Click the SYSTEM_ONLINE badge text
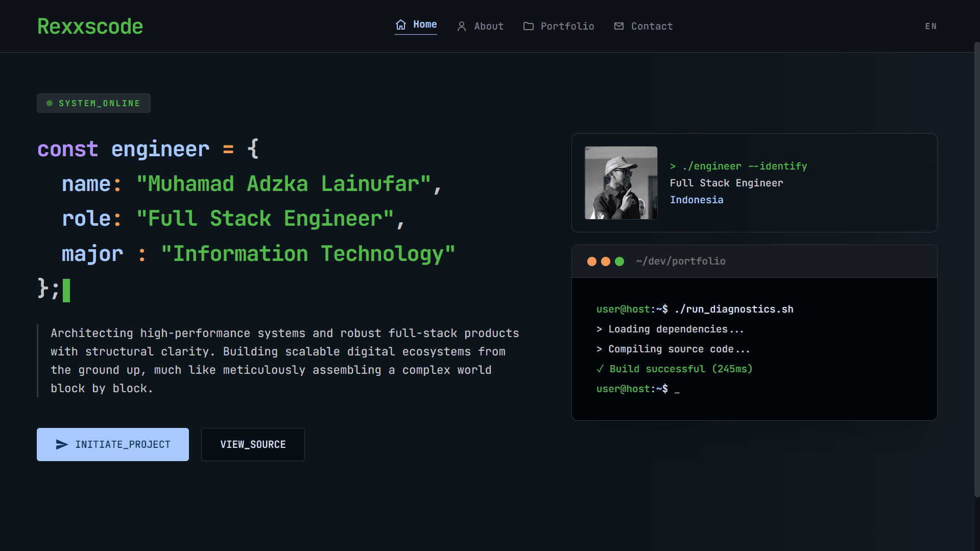This screenshot has width=980, height=551. [100, 103]
